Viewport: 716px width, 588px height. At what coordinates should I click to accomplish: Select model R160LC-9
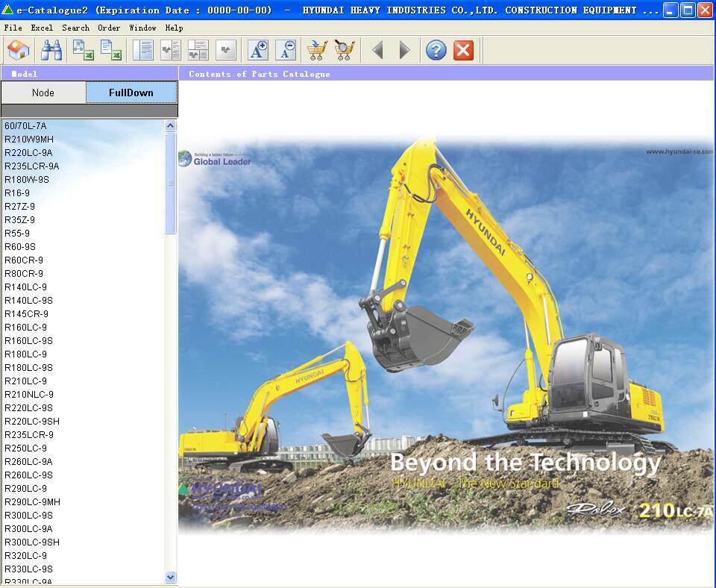pos(25,327)
